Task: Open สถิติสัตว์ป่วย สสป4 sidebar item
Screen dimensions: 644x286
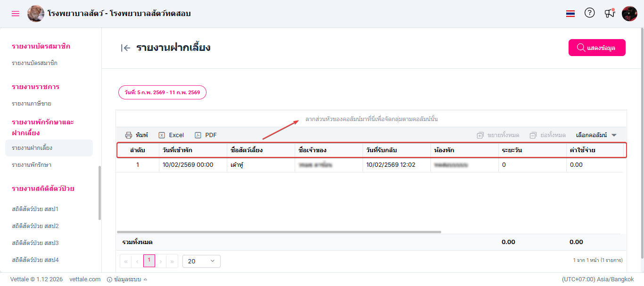Action: (x=35, y=260)
